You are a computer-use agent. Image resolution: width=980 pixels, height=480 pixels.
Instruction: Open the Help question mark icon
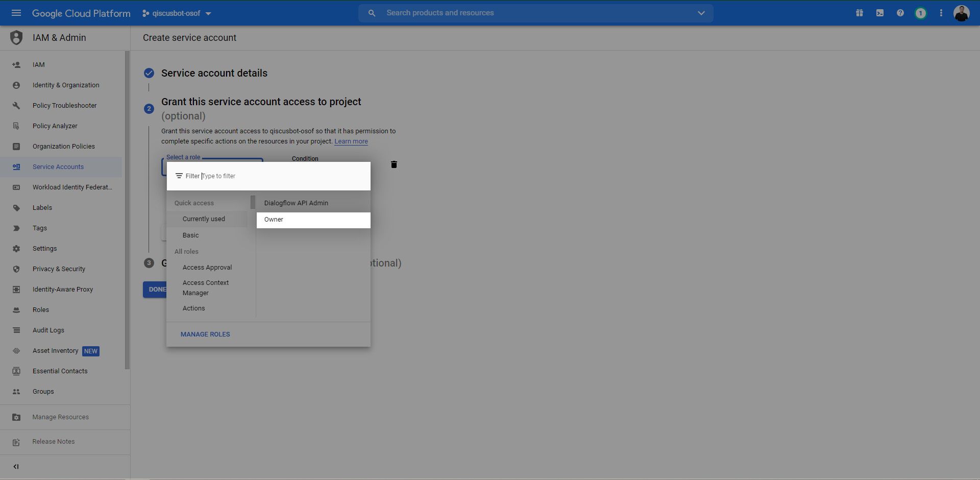[900, 13]
